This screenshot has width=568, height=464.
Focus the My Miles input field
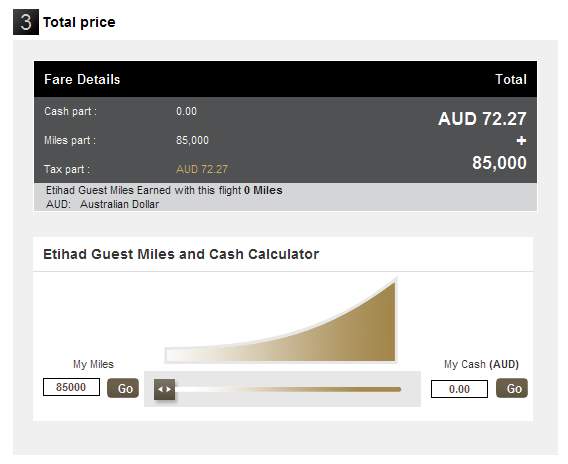click(71, 387)
